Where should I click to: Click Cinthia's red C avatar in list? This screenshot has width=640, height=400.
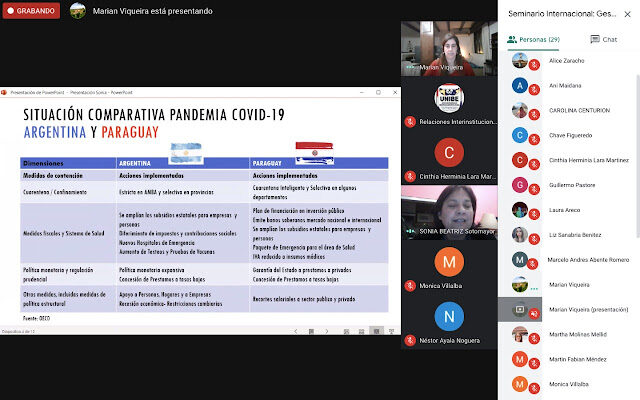click(x=520, y=160)
